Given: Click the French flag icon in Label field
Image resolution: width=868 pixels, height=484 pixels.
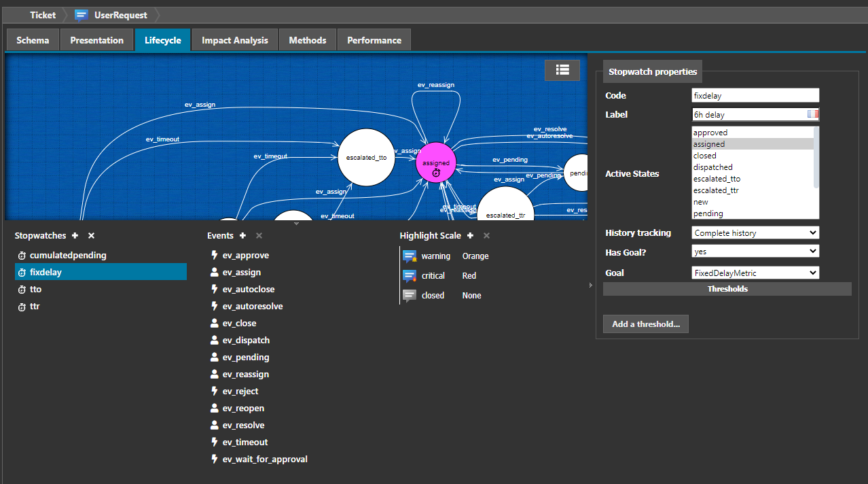Looking at the screenshot, I should click(812, 114).
